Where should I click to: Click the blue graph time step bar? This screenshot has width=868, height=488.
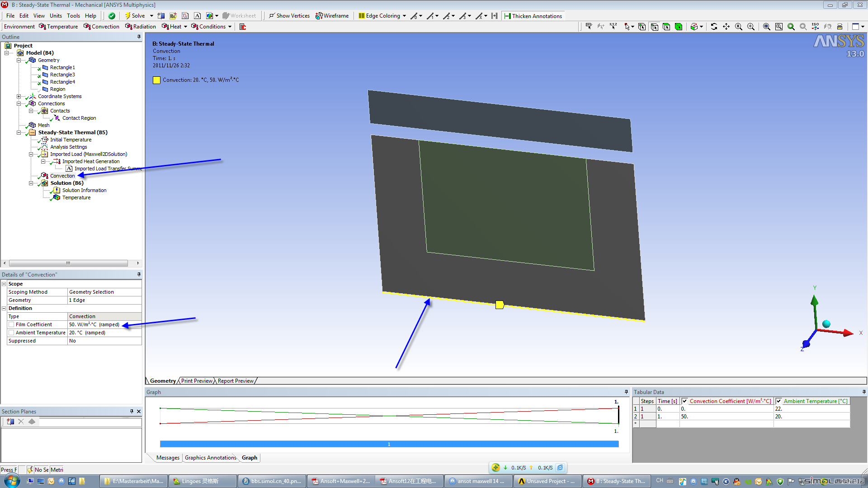(389, 444)
